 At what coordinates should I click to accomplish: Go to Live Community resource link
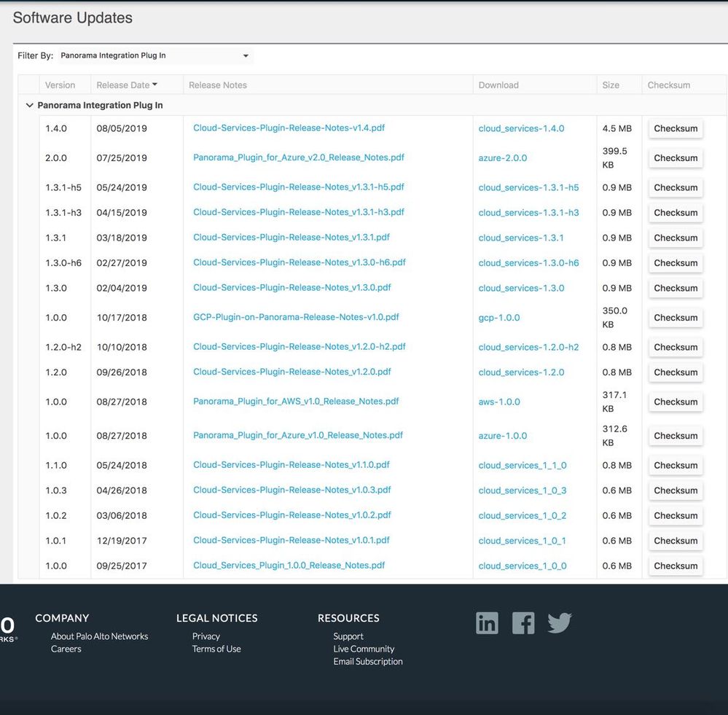(364, 649)
